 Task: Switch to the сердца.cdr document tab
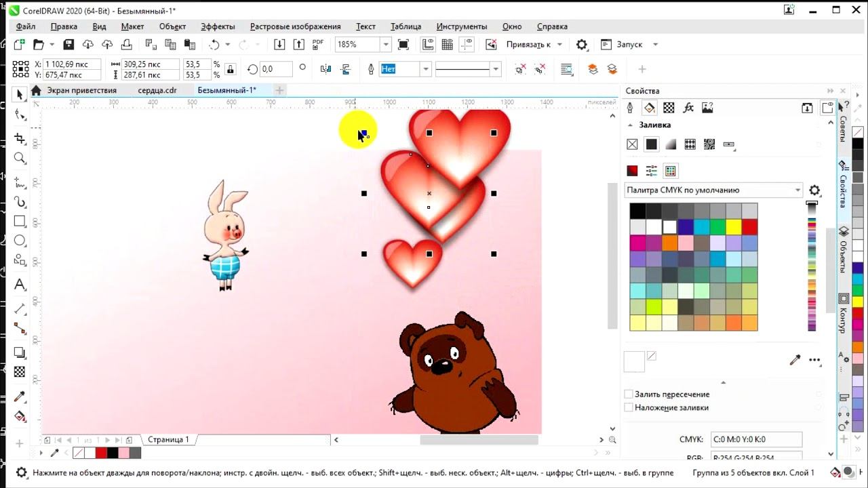coord(157,90)
